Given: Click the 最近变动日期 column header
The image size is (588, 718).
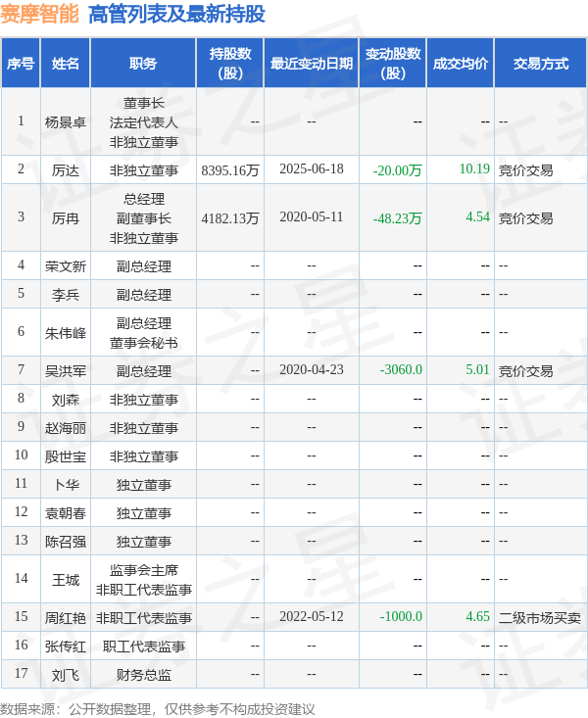Looking at the screenshot, I should click(x=312, y=64).
